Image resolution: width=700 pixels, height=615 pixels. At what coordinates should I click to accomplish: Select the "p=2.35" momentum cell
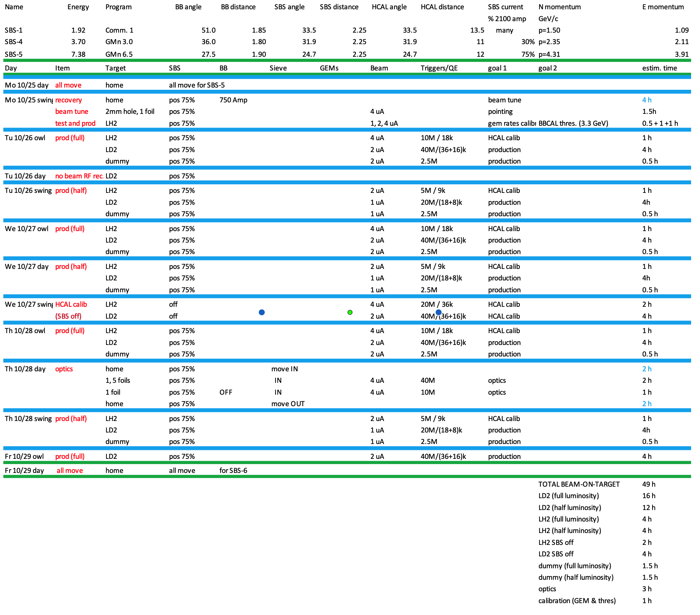click(549, 42)
